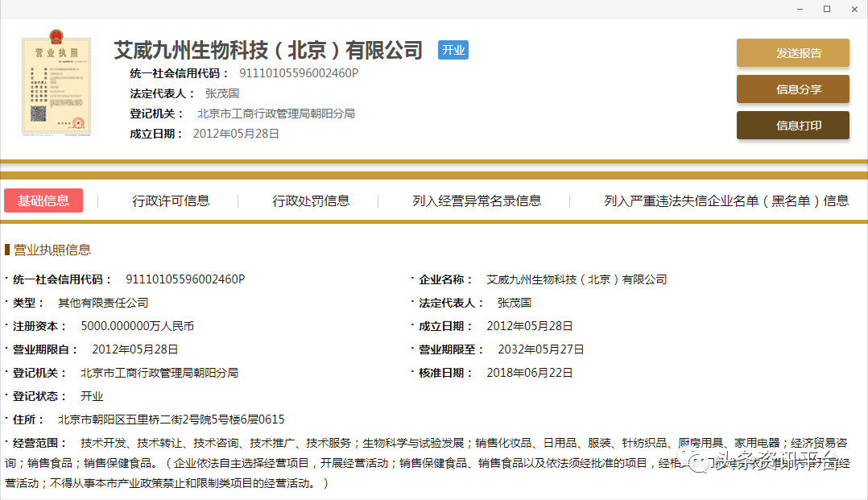Open the 列入严重违法失信企业名单（黑名单）信息 tab
Viewport: 868px width, 500px height.
click(726, 200)
